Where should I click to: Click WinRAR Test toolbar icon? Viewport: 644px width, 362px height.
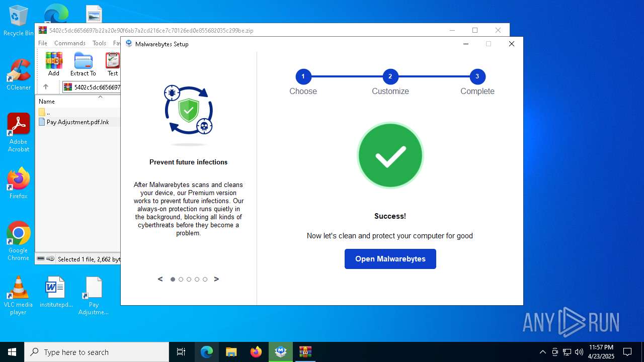pyautogui.click(x=113, y=64)
